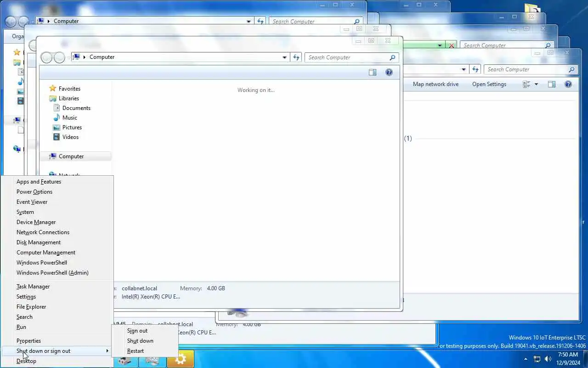Click the volume speaker icon in the system tray
The width and height of the screenshot is (588, 368).
click(x=548, y=359)
